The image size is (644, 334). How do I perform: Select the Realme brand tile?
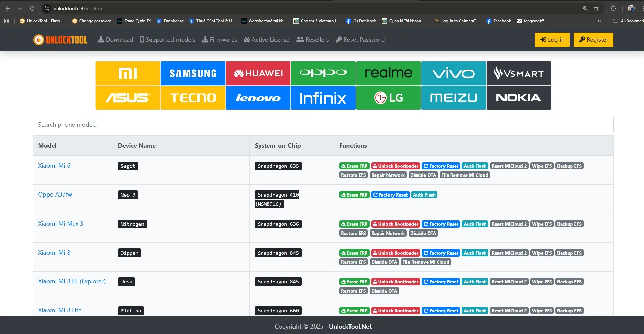coord(389,73)
